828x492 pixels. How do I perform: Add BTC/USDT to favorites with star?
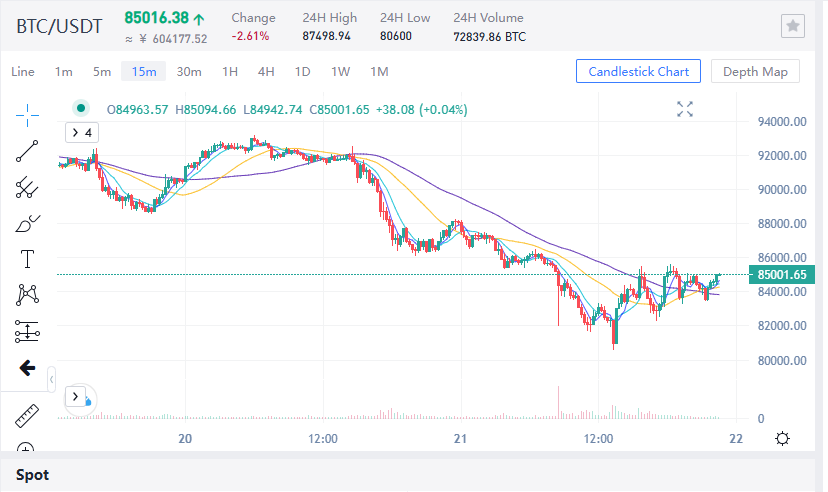pyautogui.click(x=793, y=26)
